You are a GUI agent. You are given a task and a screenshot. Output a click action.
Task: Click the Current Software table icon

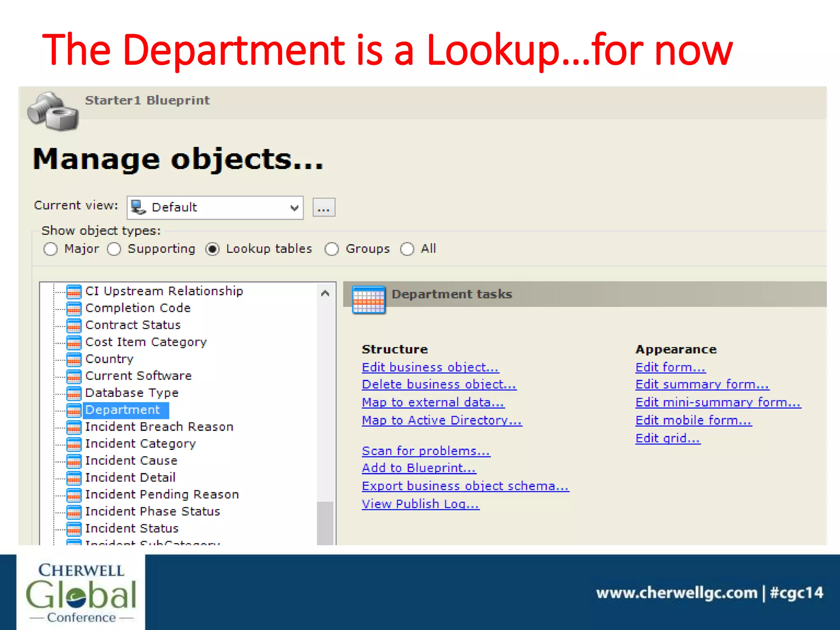pyautogui.click(x=74, y=376)
